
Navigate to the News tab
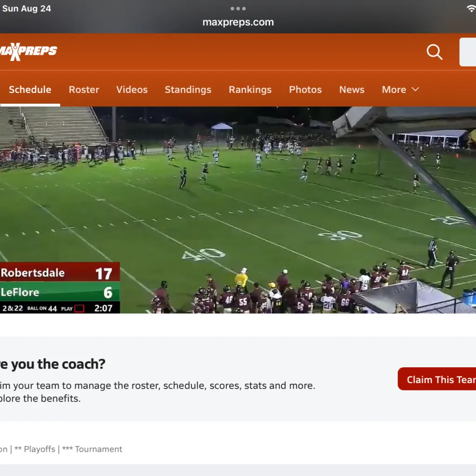pos(352,90)
